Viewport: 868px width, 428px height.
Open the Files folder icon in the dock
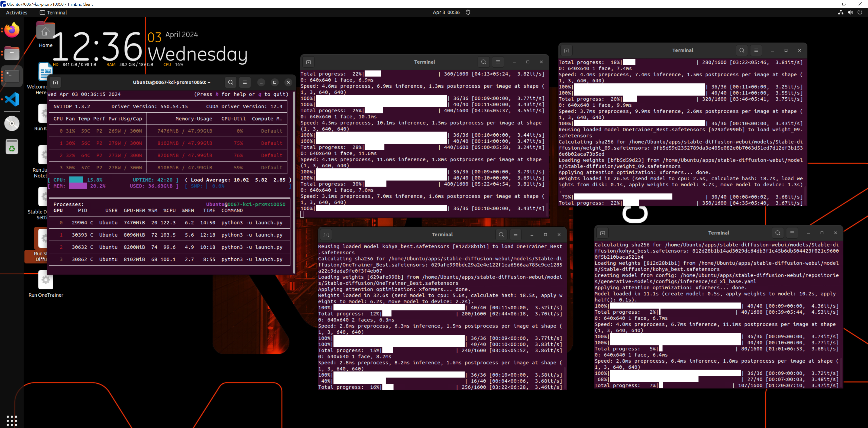click(x=12, y=53)
